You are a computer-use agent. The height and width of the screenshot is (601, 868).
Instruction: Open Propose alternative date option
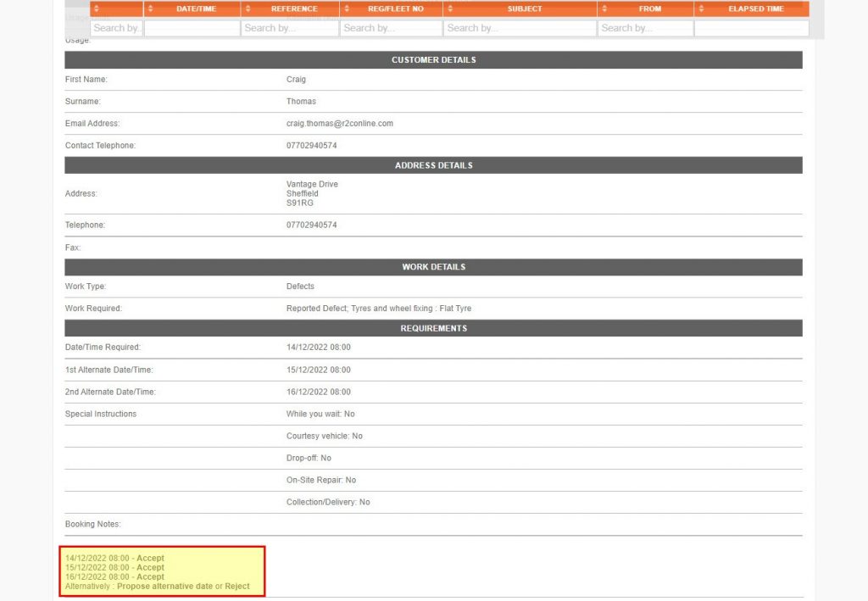point(163,586)
